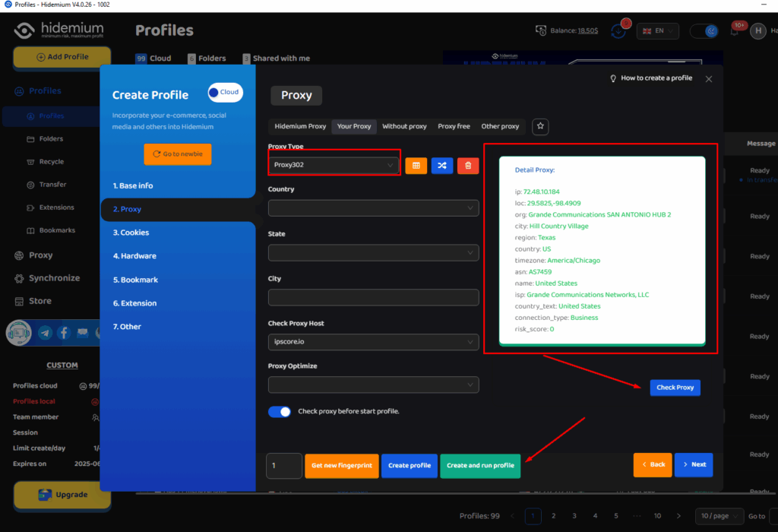
Task: Toggle the dark mode switch in header
Action: [x=704, y=30]
